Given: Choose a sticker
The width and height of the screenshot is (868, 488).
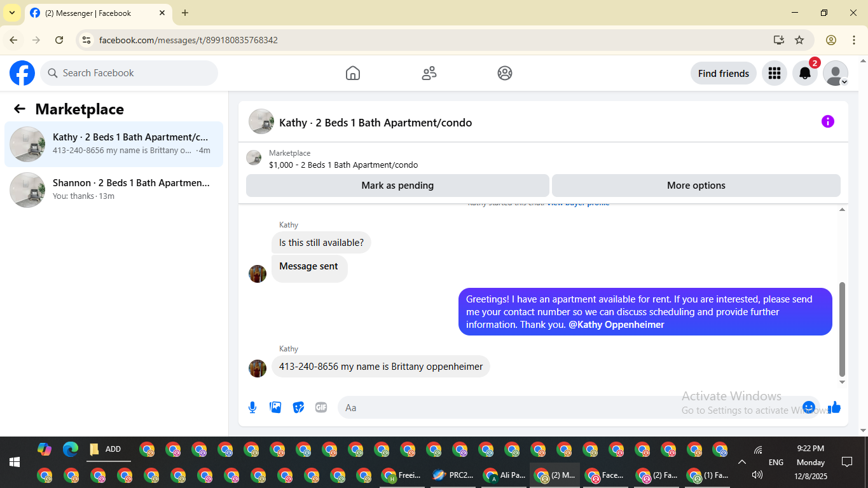Looking at the screenshot, I should 298,407.
